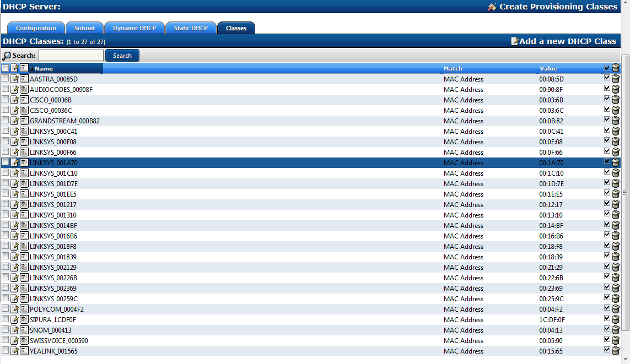630x364 pixels.
Task: Toggle enabled checkbox for LINKSYS_002369
Action: click(x=607, y=287)
